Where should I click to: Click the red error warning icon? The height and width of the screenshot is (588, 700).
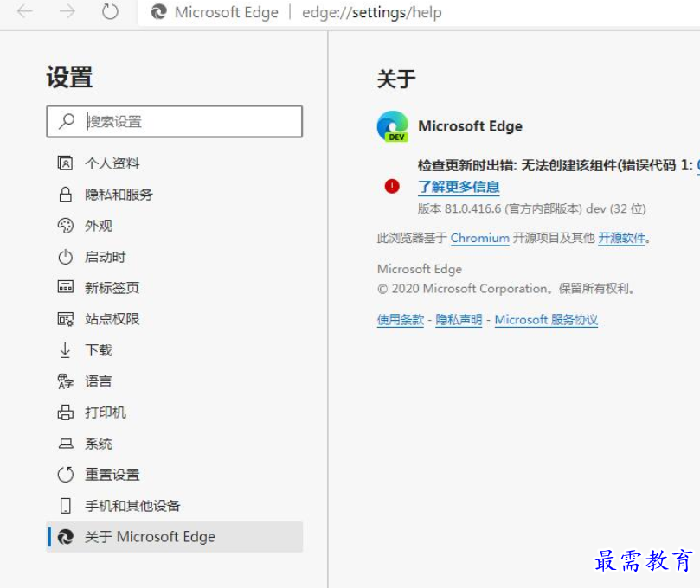pyautogui.click(x=392, y=186)
